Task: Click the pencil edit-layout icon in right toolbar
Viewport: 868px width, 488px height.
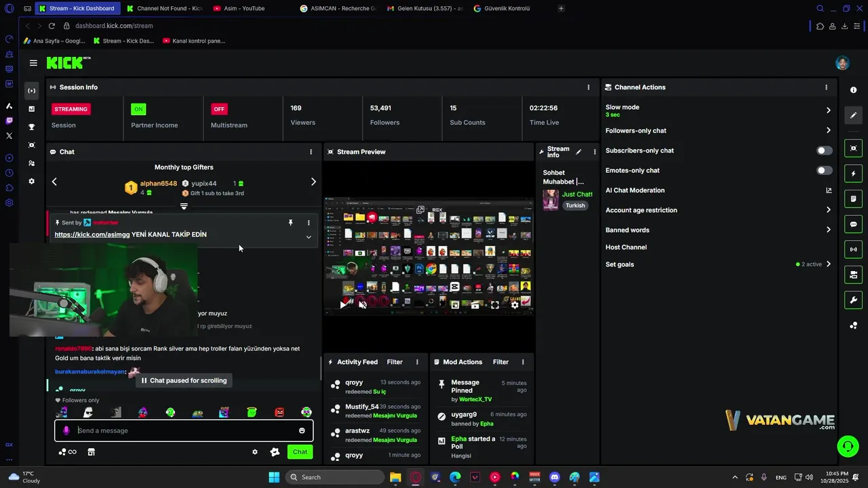Action: click(x=853, y=115)
